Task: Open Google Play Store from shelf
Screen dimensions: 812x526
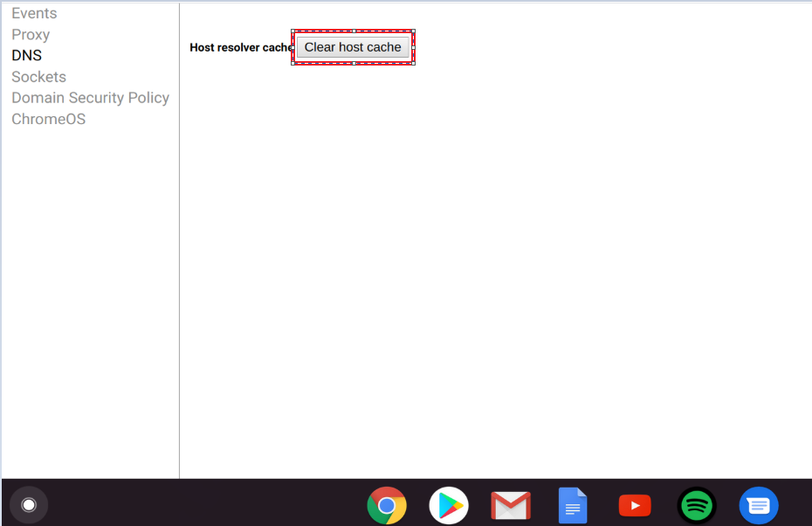Action: tap(449, 505)
